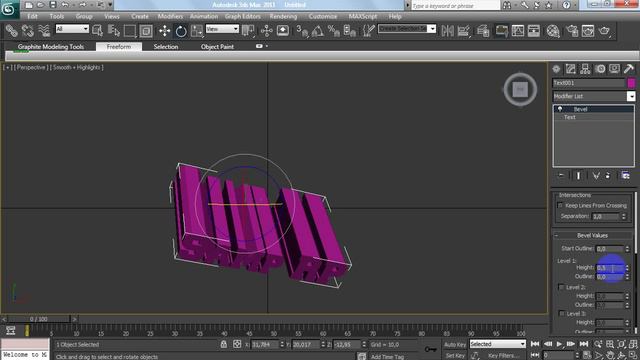Toggle the Bevel modifier lightbulb on/off
The height and width of the screenshot is (360, 640).
[x=560, y=109]
